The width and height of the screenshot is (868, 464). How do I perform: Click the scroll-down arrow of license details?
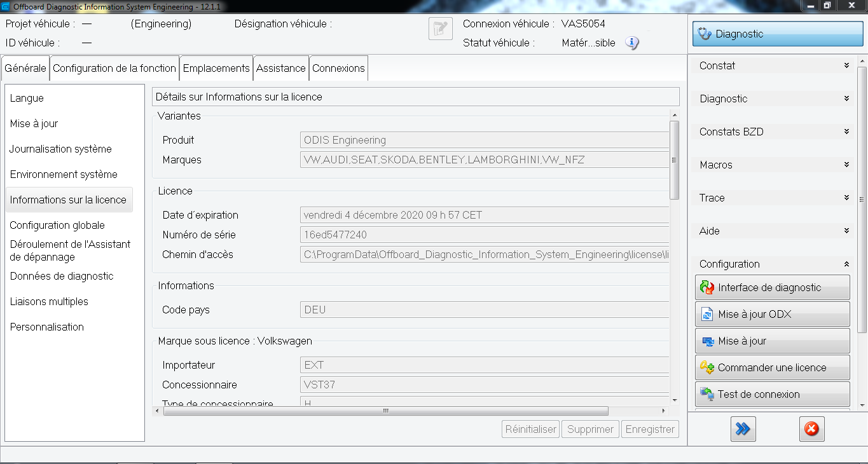click(x=675, y=400)
